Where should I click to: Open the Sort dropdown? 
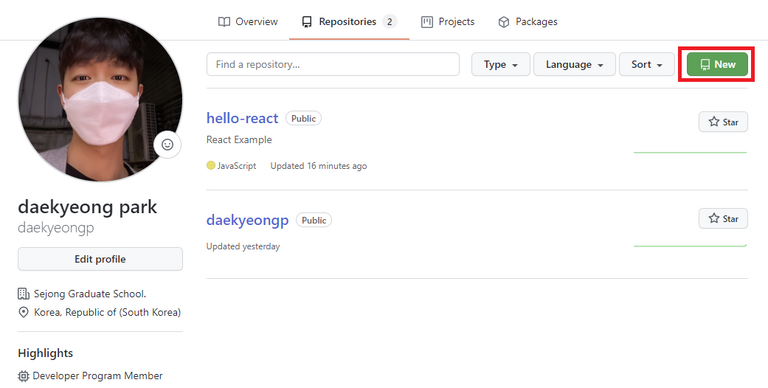(x=647, y=64)
